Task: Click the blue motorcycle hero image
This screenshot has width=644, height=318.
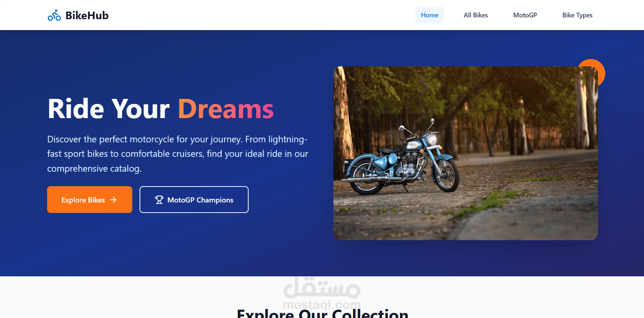Action: [x=465, y=153]
